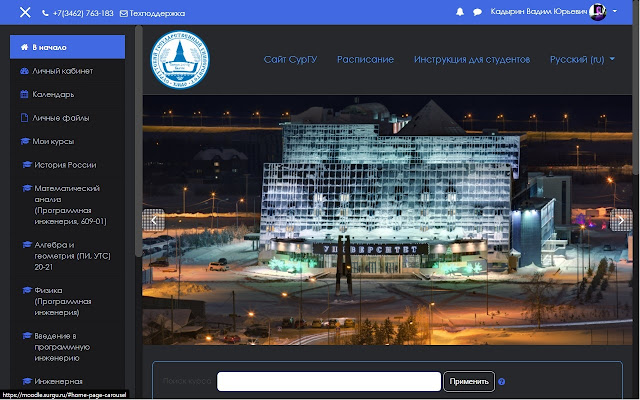Open Алгебра и геометрия course
This screenshot has width=640, height=400.
[x=67, y=256]
